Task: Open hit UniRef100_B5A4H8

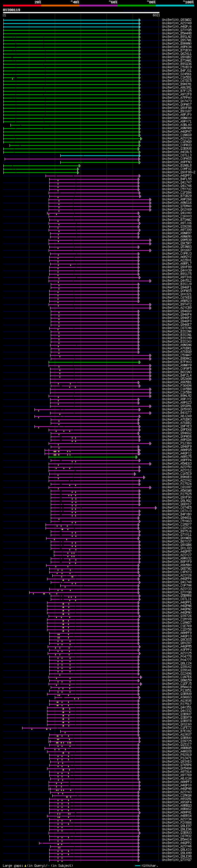Action: click(x=177, y=33)
